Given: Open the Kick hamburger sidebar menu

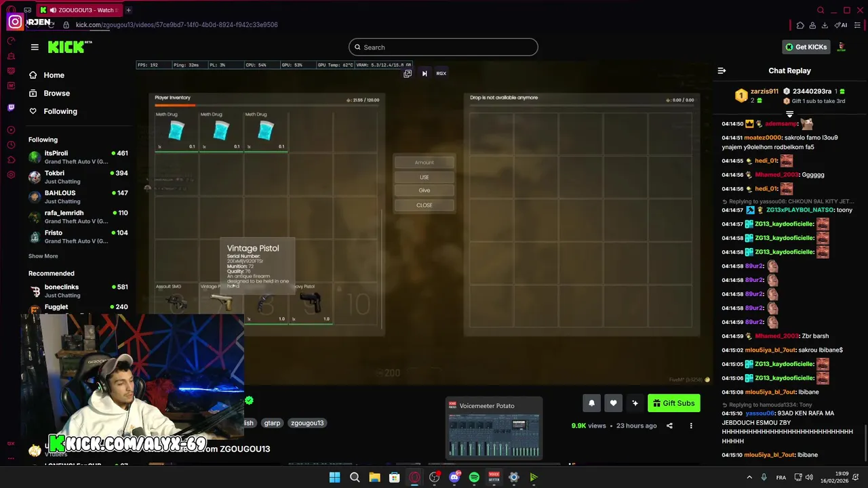Looking at the screenshot, I should pyautogui.click(x=35, y=47).
